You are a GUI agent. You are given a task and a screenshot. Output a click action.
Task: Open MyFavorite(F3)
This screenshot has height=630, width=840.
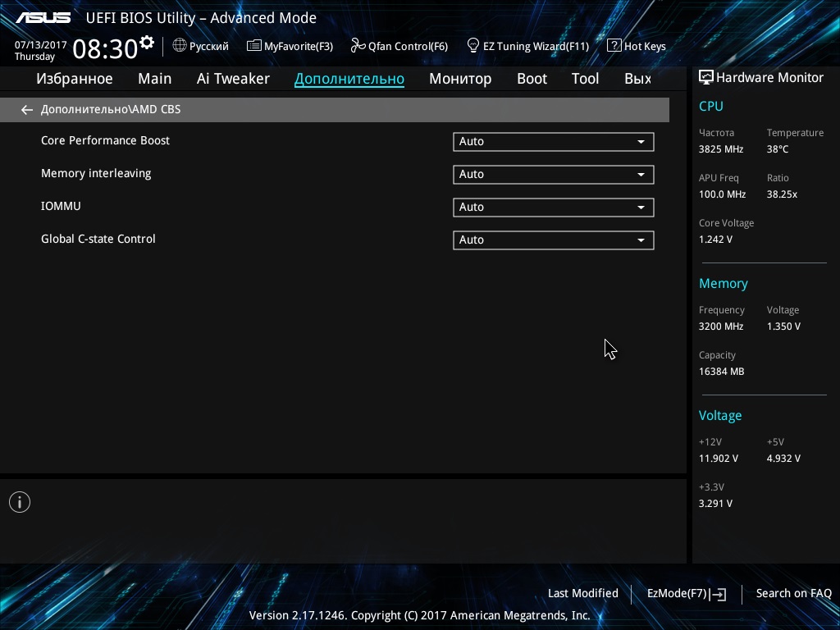pyautogui.click(x=290, y=46)
